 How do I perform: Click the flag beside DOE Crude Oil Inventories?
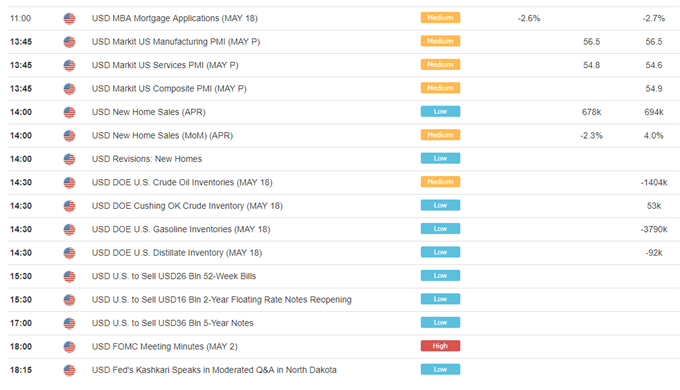click(69, 183)
